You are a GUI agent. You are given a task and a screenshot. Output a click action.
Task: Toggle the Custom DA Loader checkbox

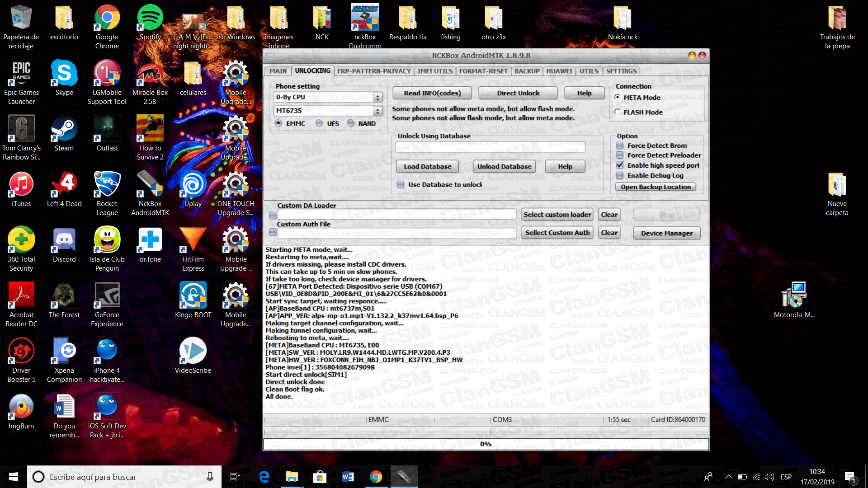coord(273,216)
